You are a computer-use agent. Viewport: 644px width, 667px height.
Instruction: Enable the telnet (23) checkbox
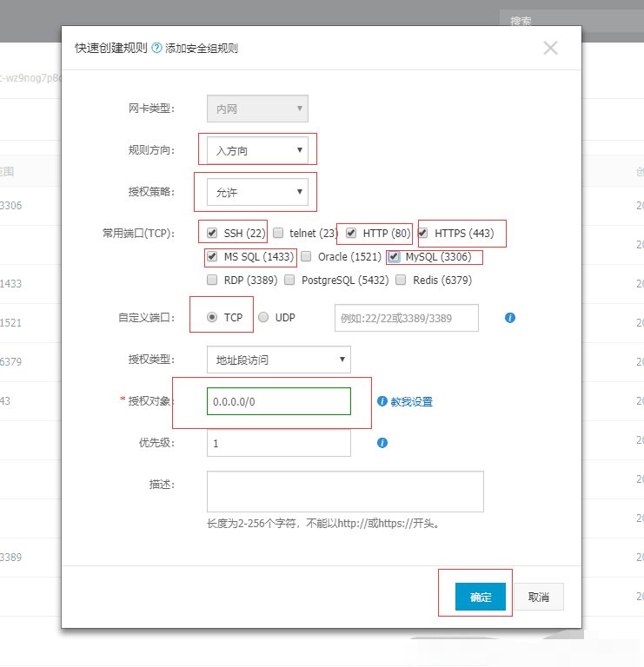[278, 233]
